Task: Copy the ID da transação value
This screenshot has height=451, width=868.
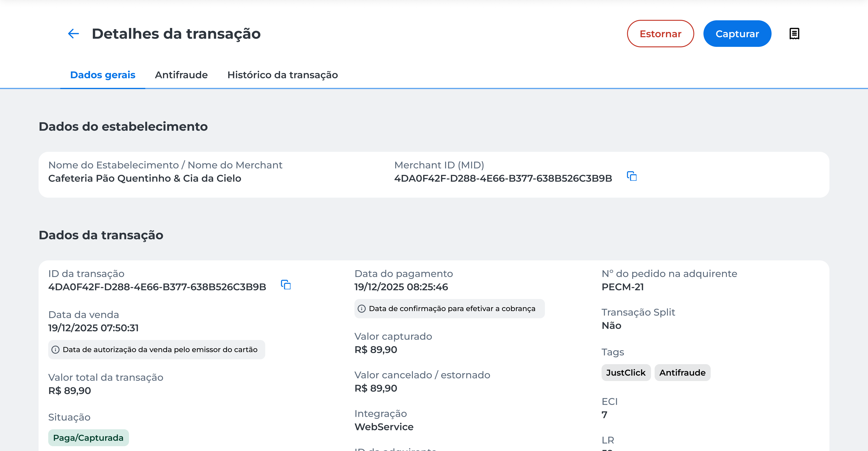Action: [286, 285]
